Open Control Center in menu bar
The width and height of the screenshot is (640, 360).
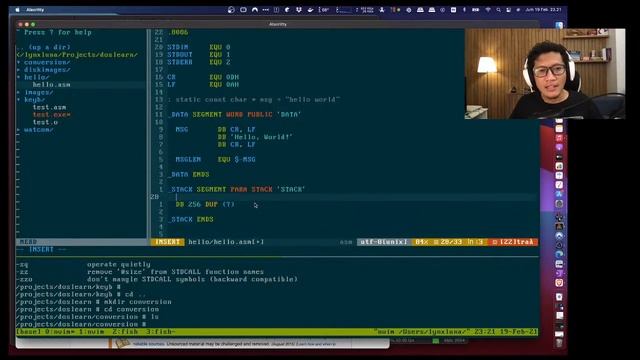509,10
